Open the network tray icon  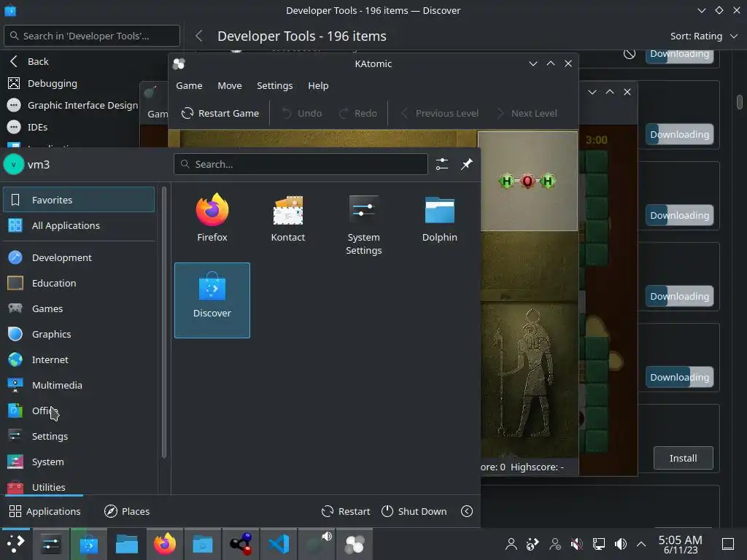point(599,544)
